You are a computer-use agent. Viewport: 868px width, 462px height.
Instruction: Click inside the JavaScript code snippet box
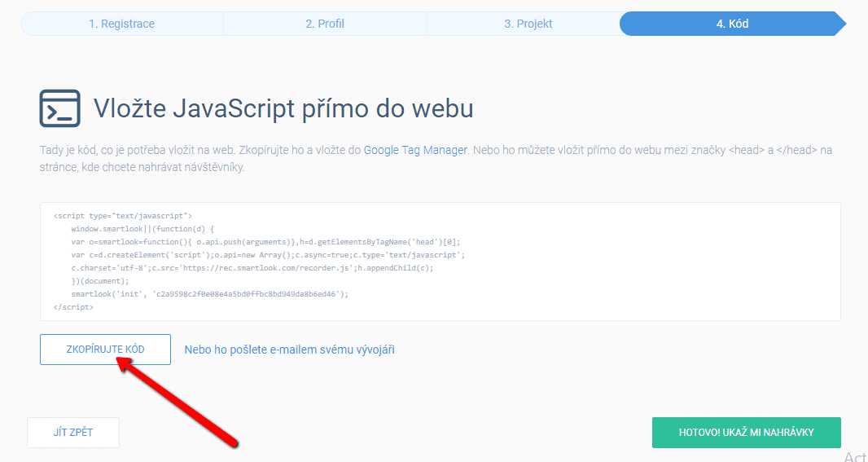[440, 262]
